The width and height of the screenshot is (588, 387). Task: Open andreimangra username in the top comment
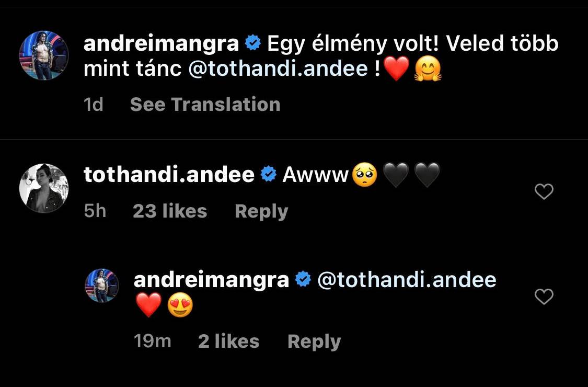tap(162, 44)
